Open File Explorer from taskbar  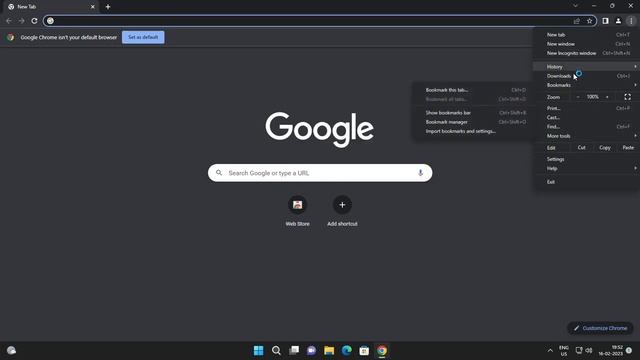coord(329,351)
